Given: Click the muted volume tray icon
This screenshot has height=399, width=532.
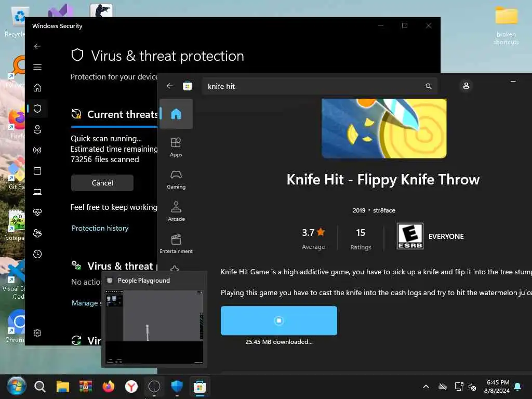Looking at the screenshot, I should (x=472, y=387).
